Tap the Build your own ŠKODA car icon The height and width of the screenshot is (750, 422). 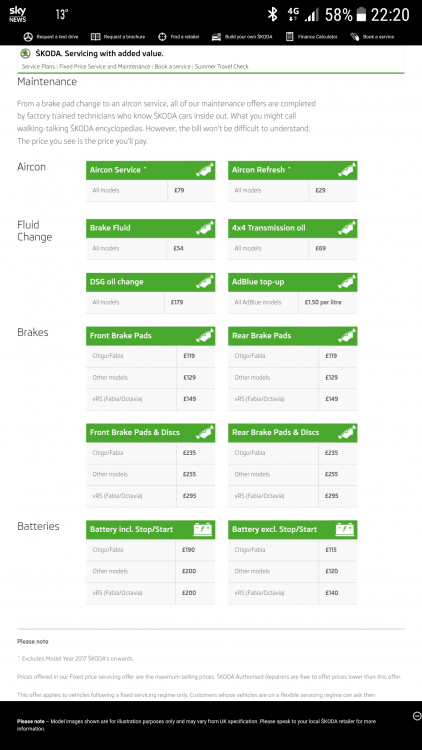(x=216, y=37)
